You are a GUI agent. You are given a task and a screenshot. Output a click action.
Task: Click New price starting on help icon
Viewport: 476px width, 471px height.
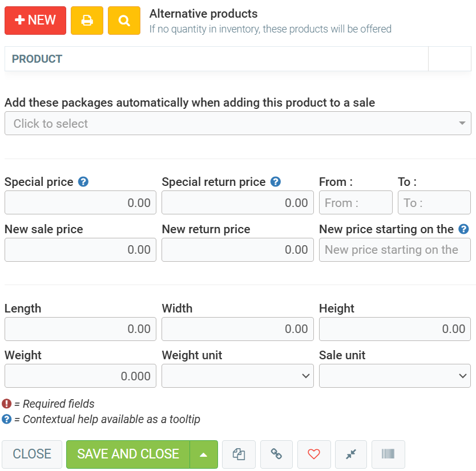click(463, 229)
